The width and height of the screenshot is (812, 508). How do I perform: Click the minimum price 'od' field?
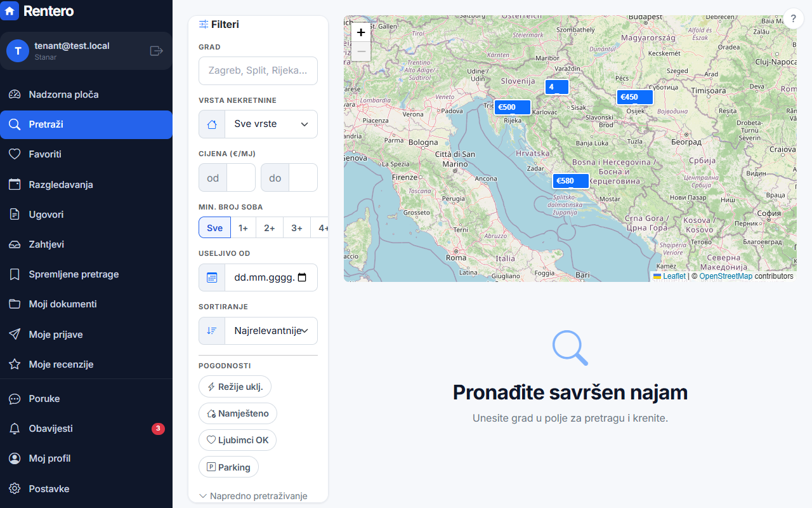241,178
